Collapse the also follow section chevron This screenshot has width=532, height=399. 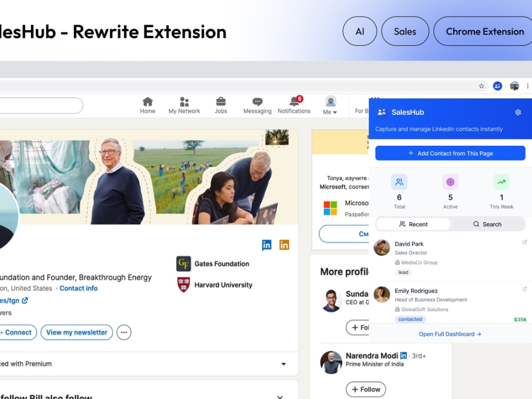pyautogui.click(x=280, y=397)
